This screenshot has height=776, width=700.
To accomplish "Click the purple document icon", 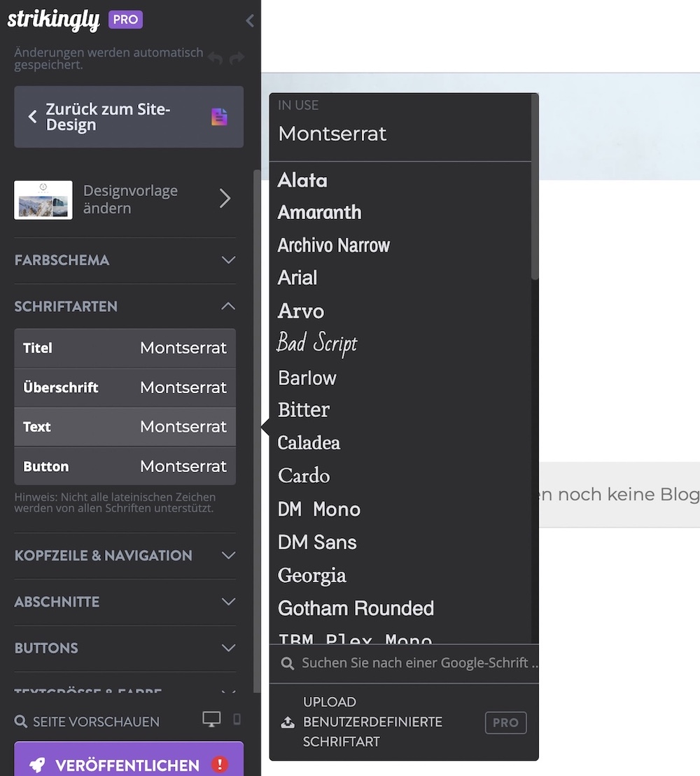I will (x=219, y=117).
